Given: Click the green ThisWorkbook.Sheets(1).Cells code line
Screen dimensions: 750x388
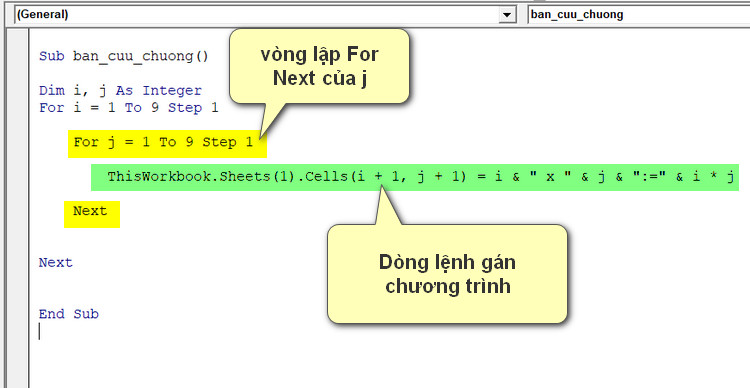Looking at the screenshot, I should (415, 177).
